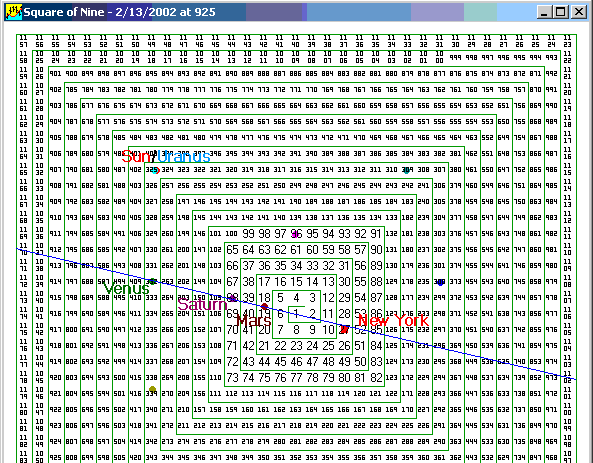This screenshot has width=593, height=463.
Task: Click the red New York marker on cell 27
Action: 345,329
